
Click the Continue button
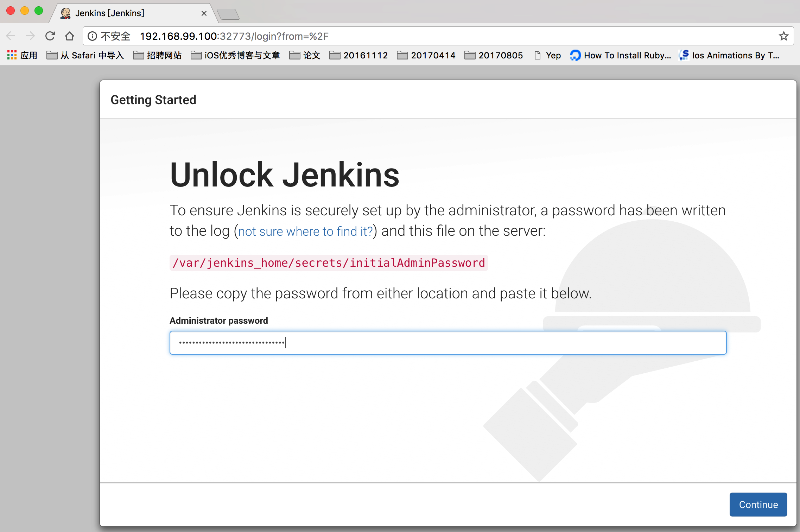click(x=758, y=504)
